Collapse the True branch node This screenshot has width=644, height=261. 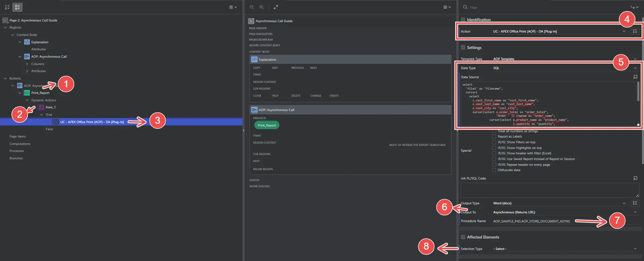(42, 114)
